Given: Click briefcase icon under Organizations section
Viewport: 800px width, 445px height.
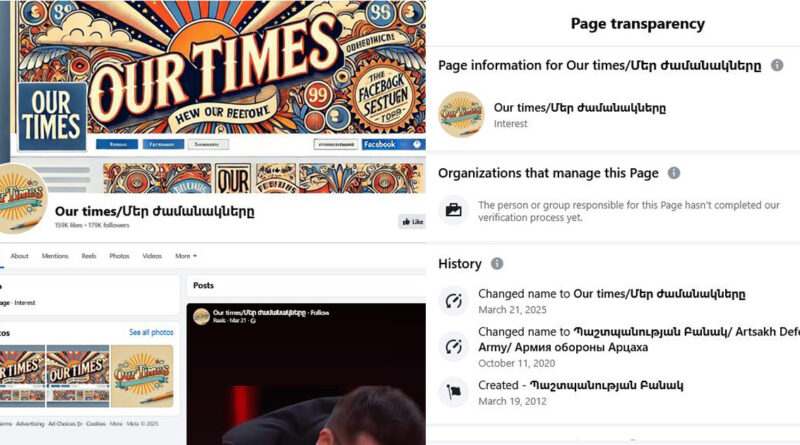Looking at the screenshot, I should coord(454,210).
